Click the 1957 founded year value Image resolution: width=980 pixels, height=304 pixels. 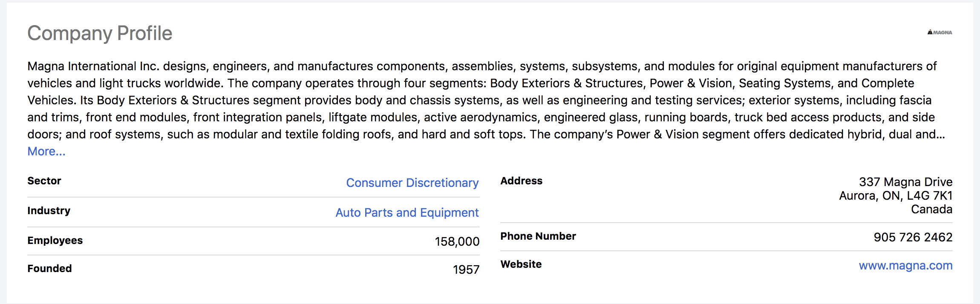coord(466,270)
